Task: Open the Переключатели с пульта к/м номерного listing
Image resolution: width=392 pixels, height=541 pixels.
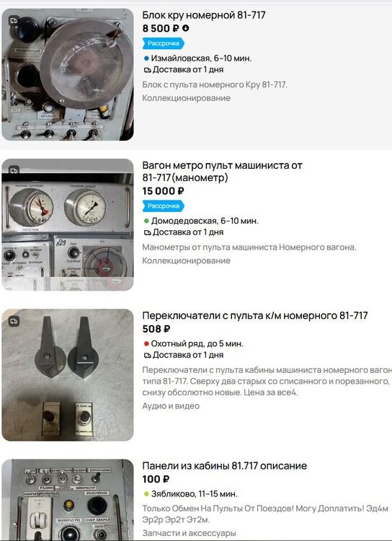Action: click(x=255, y=315)
